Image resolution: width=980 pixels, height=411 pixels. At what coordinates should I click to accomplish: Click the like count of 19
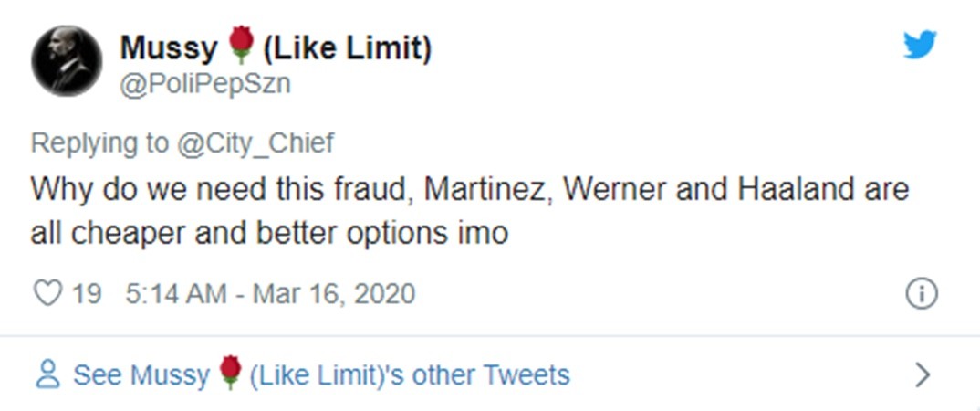(87, 294)
